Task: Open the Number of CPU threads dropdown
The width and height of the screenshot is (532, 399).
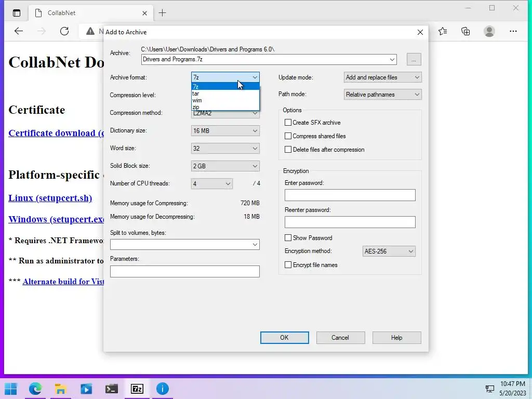Action: (x=212, y=183)
